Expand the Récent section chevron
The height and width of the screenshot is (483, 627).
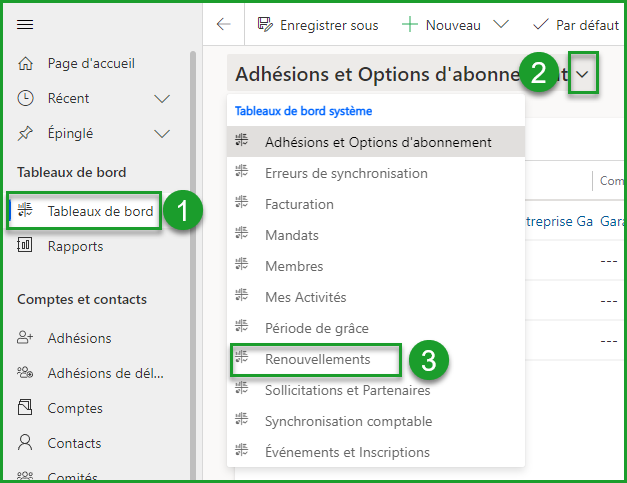pyautogui.click(x=163, y=98)
